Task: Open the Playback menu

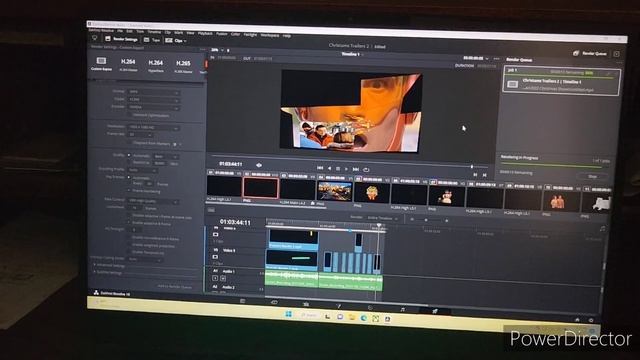Action: 205,33
